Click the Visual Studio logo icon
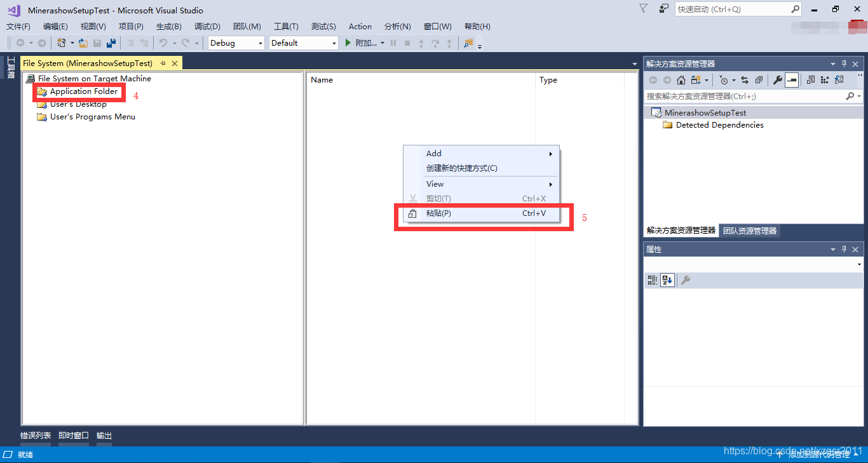868x463 pixels. [x=14, y=10]
